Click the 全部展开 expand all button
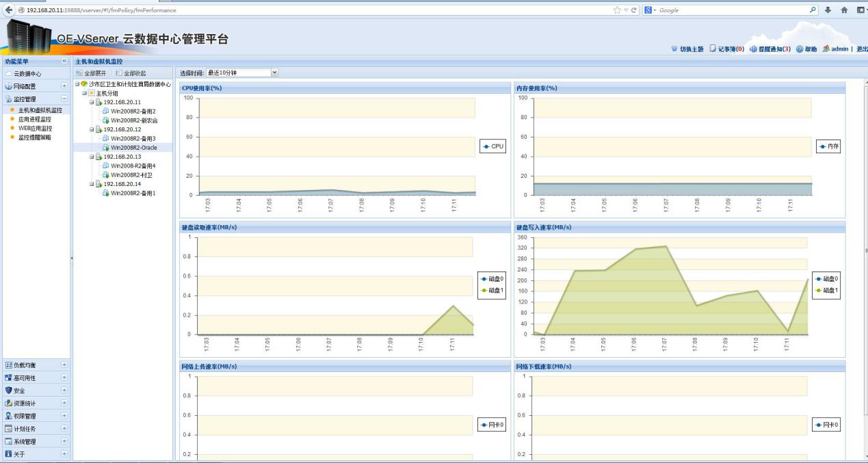This screenshot has width=868, height=463. (x=91, y=73)
